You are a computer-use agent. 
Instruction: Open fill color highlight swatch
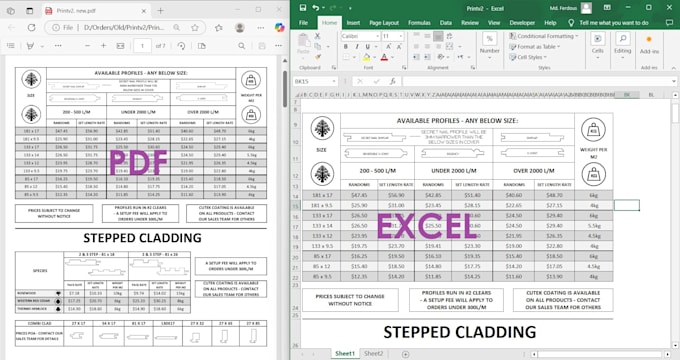click(x=366, y=57)
